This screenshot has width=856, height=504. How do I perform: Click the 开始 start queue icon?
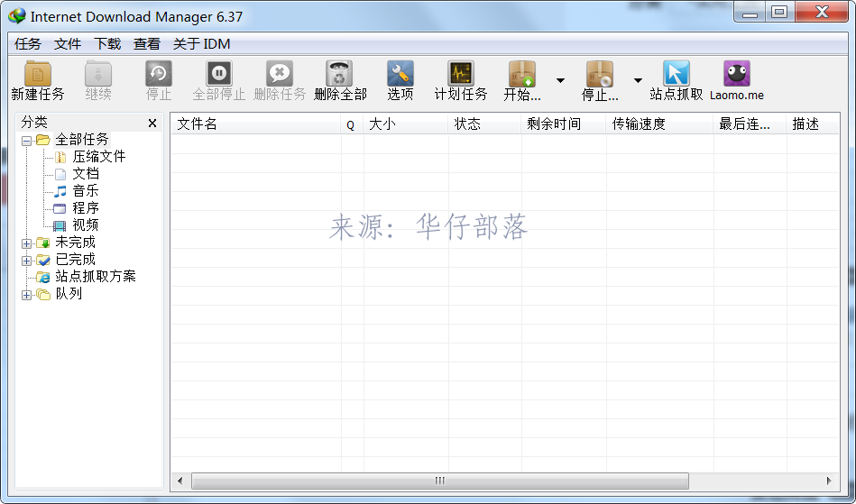point(522,74)
